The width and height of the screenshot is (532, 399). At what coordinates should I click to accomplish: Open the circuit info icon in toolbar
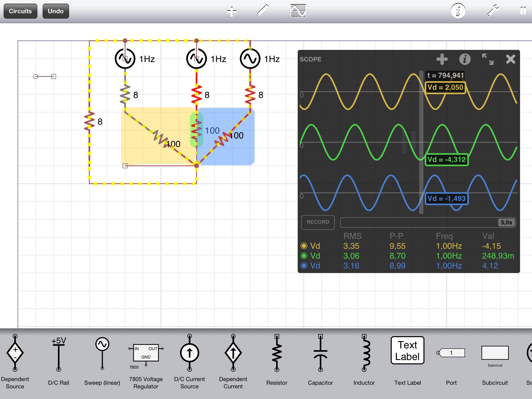point(458,11)
